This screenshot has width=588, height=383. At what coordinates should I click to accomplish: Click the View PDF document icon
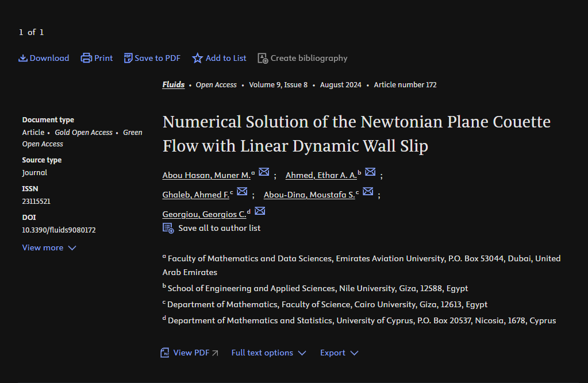(164, 353)
